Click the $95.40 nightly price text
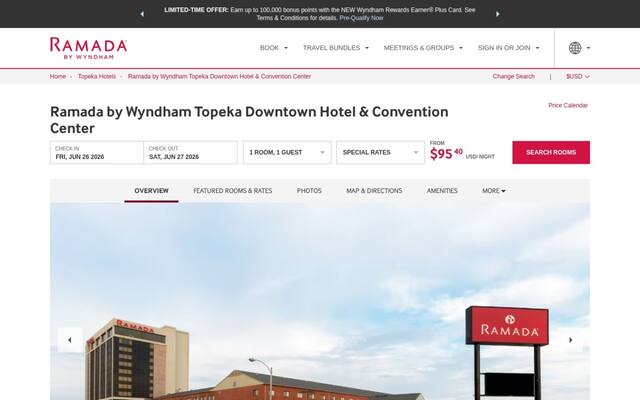The width and height of the screenshot is (640, 400). click(x=447, y=153)
